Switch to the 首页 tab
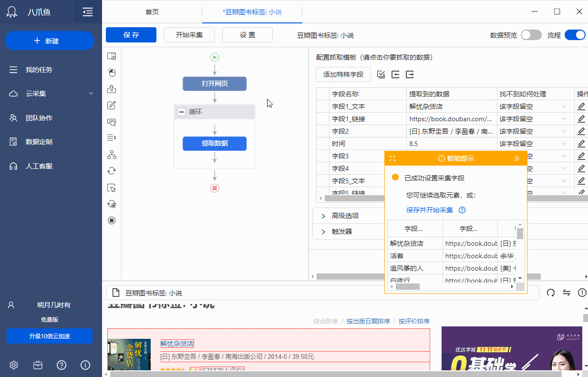This screenshot has width=588, height=377. pos(152,12)
